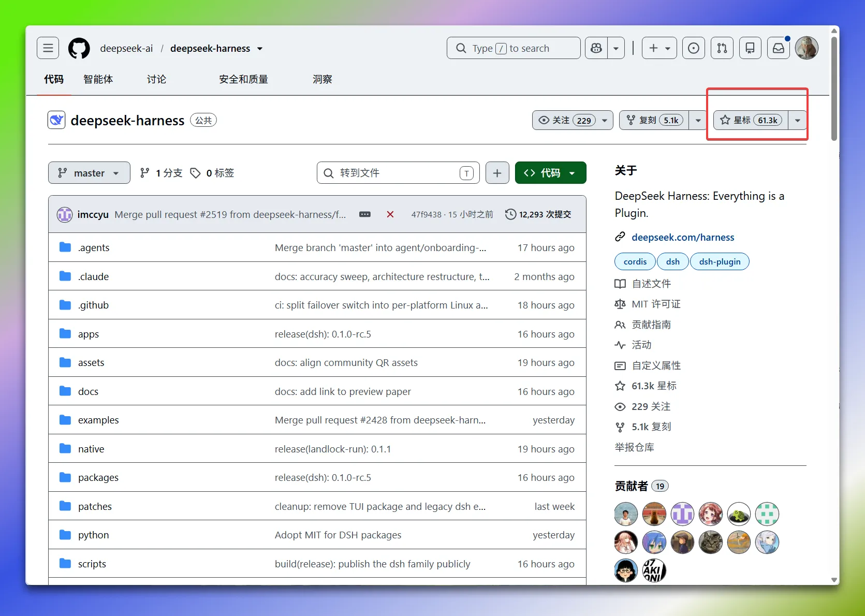
Task: Click the deepseek-harness repository logo
Action: coord(56,120)
